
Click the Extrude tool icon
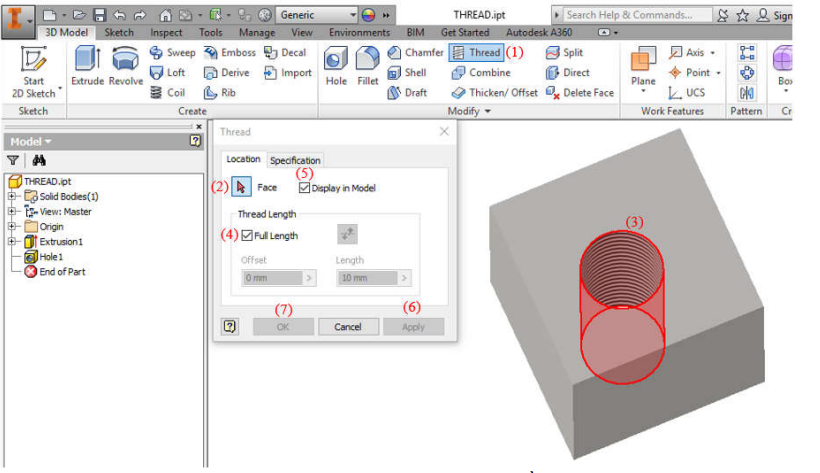click(x=87, y=64)
